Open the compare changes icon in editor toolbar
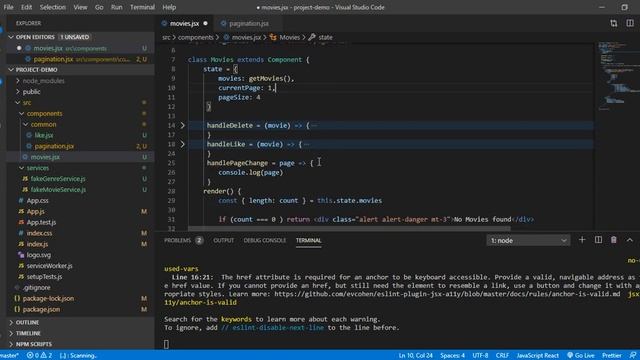640x360 pixels. (x=613, y=23)
